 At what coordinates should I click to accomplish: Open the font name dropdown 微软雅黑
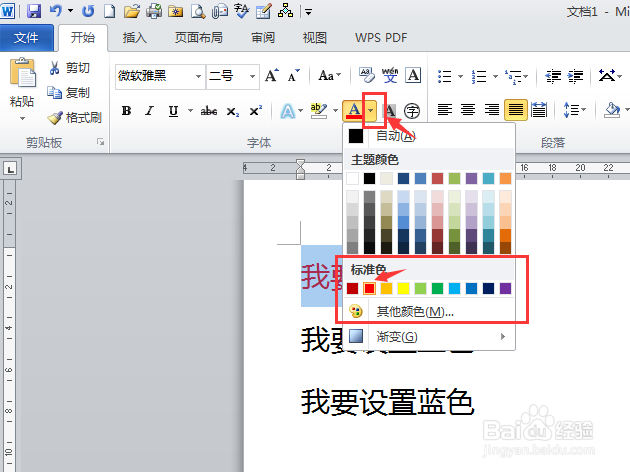[x=198, y=76]
